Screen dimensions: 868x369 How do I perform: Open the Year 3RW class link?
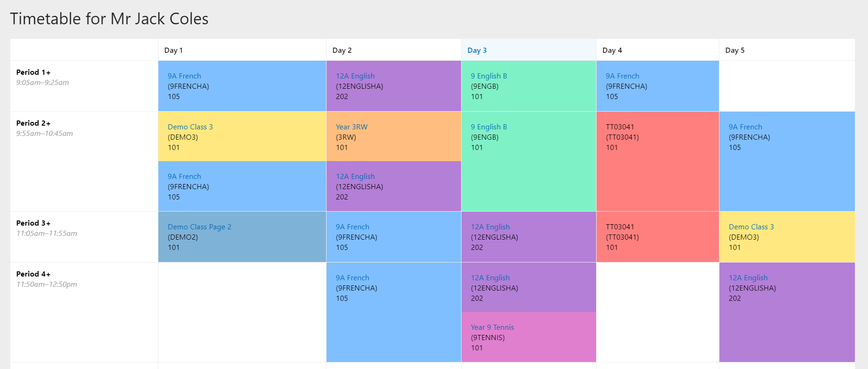351,127
